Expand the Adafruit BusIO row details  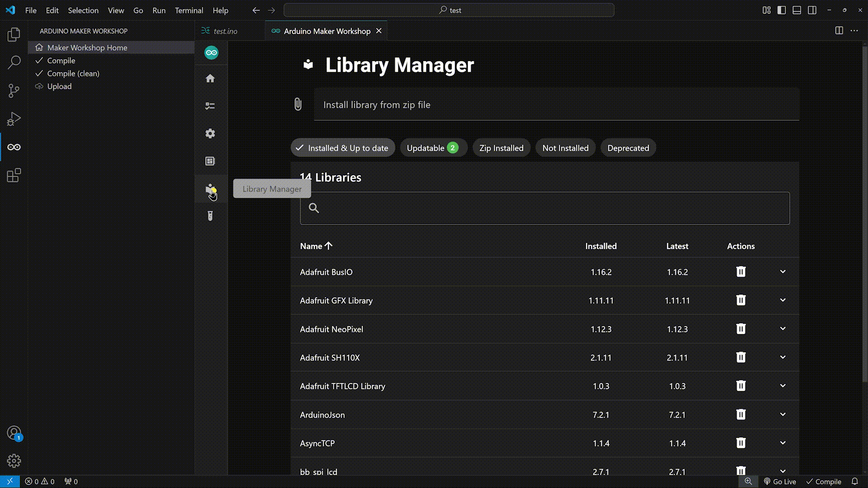pyautogui.click(x=783, y=272)
